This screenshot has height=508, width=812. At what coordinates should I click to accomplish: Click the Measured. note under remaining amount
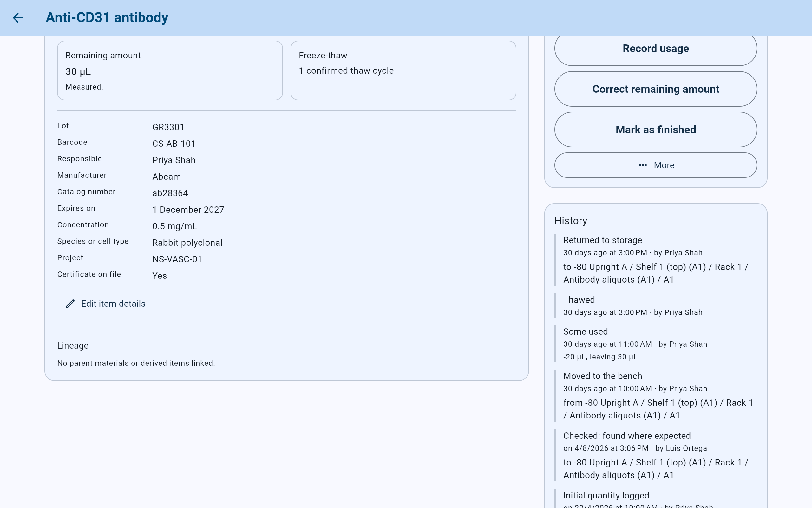click(x=84, y=87)
